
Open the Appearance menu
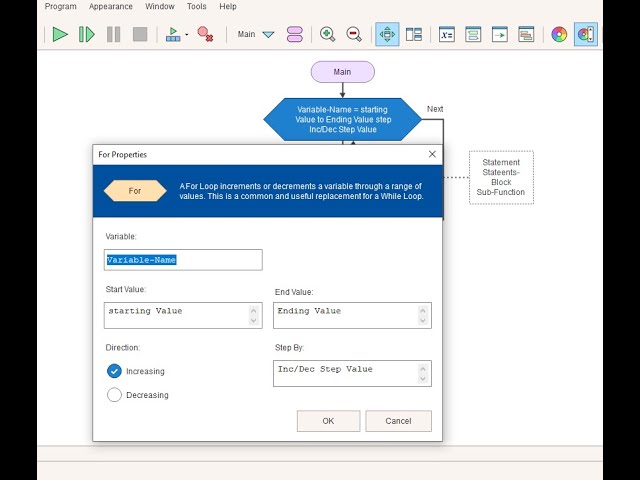click(110, 6)
